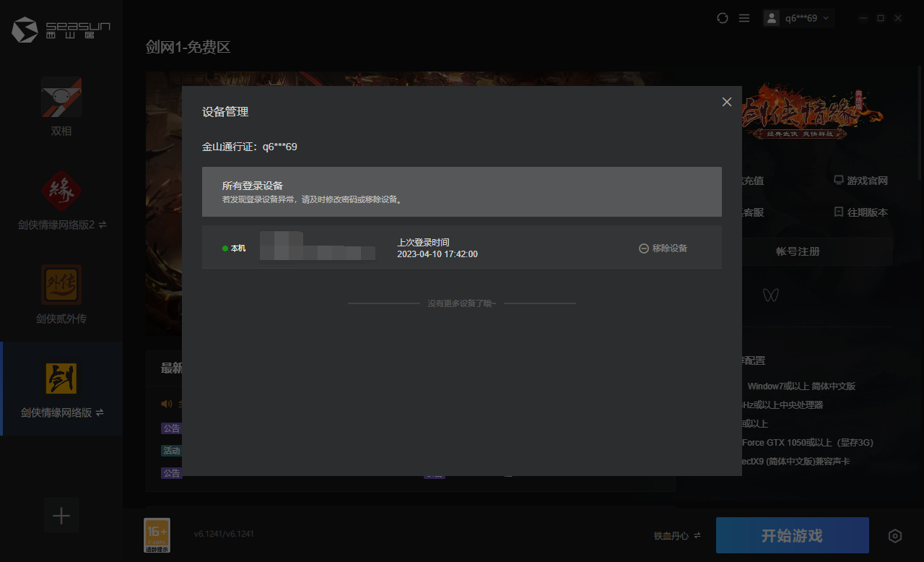Click the 剑网1-免费区 title
924x562 pixels.
pyautogui.click(x=188, y=48)
